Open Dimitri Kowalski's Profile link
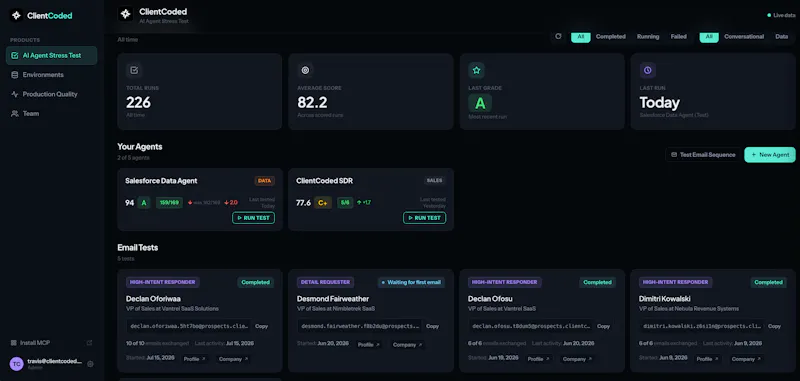Viewport: 800px width, 381px height. [707, 359]
